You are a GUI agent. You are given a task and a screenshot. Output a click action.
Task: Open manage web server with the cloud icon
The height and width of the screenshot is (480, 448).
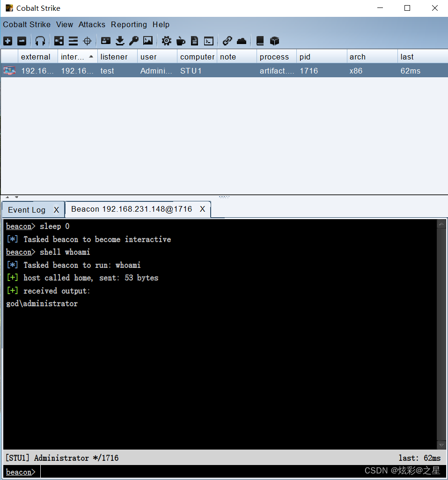(242, 41)
